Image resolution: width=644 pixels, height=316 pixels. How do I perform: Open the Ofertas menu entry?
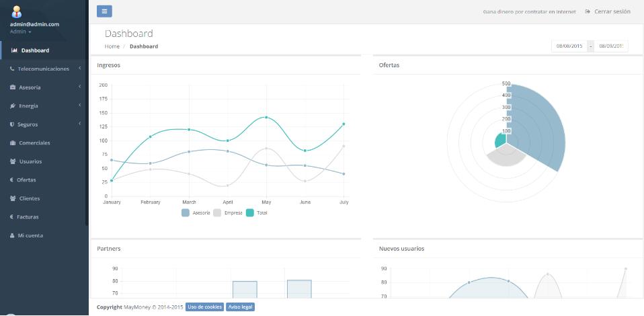[x=44, y=180]
